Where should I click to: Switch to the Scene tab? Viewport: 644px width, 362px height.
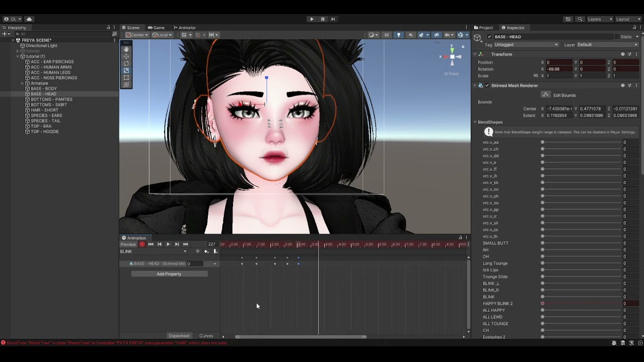130,28
